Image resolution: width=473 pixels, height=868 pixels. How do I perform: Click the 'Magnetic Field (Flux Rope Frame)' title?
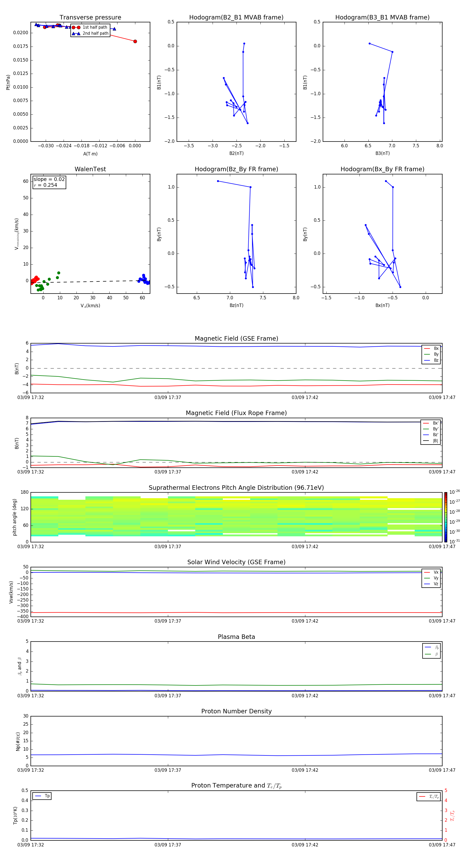tap(236, 413)
